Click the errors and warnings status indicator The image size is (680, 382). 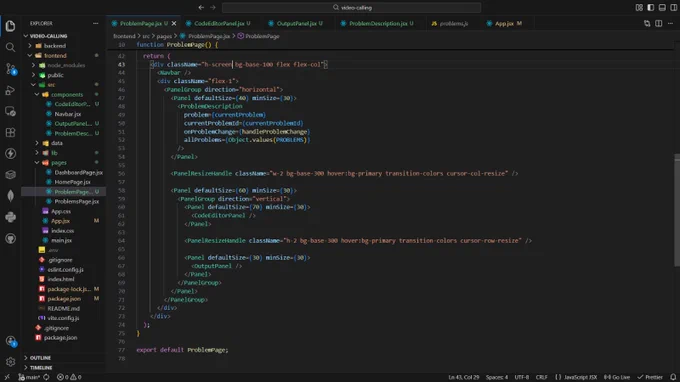(69, 377)
